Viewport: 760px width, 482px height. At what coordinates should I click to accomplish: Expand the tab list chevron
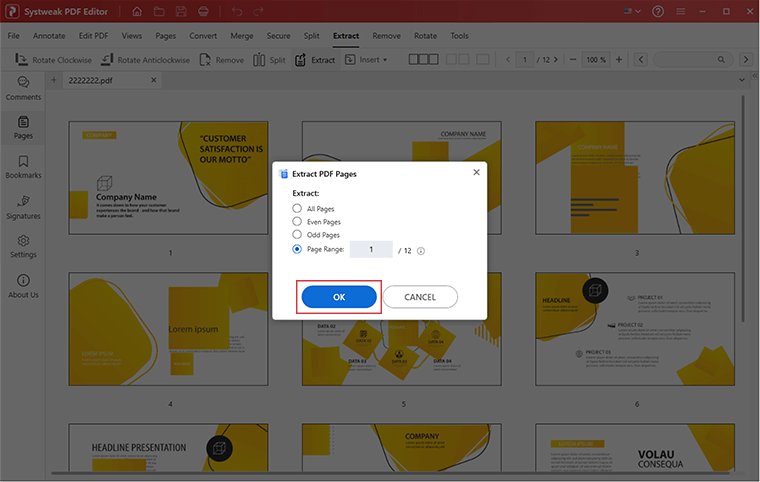point(742,80)
